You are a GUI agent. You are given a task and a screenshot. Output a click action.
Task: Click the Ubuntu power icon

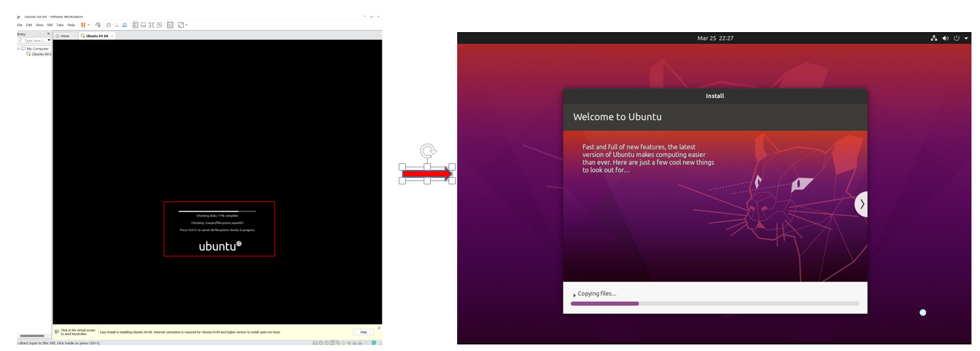tap(956, 38)
